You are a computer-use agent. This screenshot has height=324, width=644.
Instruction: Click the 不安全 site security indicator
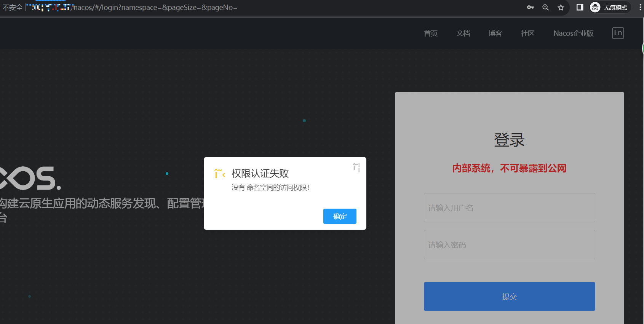tap(13, 7)
